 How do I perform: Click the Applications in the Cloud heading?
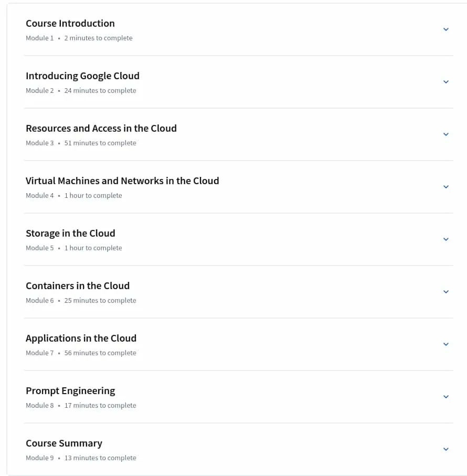(81, 339)
